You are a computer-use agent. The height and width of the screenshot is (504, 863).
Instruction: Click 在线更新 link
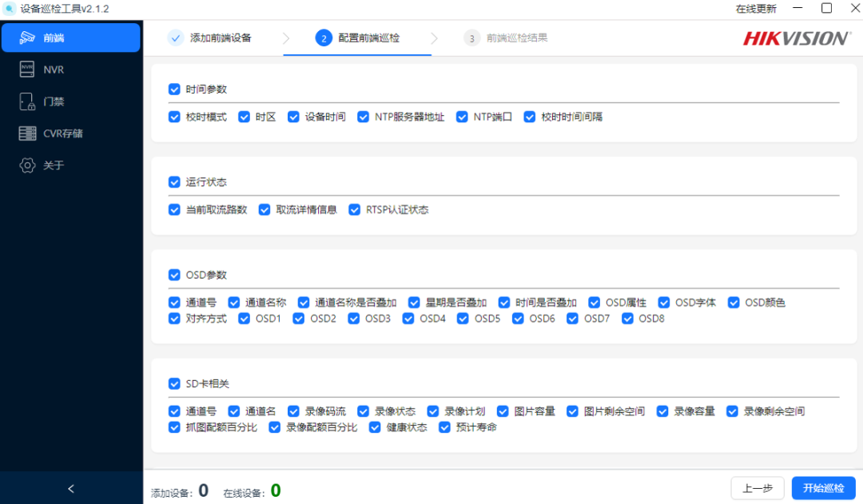(x=756, y=9)
